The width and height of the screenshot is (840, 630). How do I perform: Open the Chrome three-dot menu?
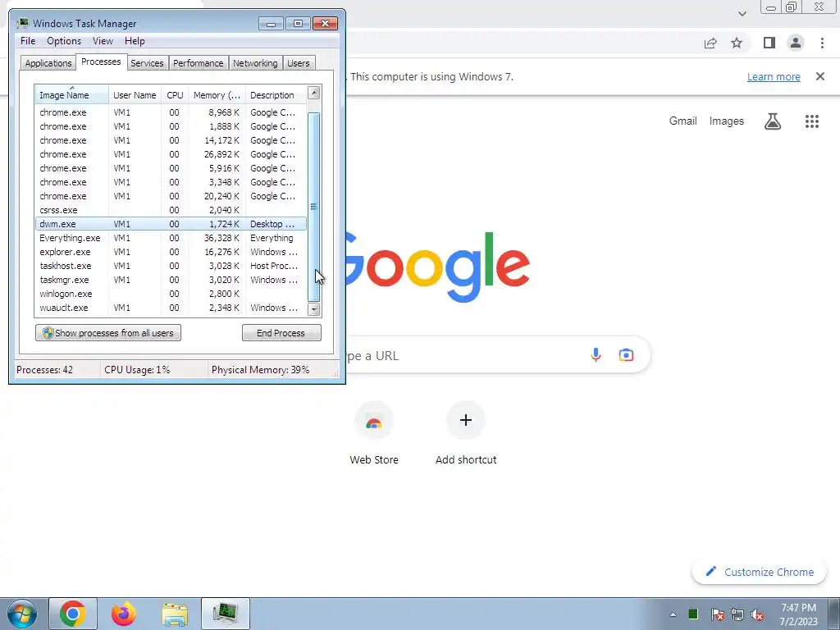coord(822,43)
